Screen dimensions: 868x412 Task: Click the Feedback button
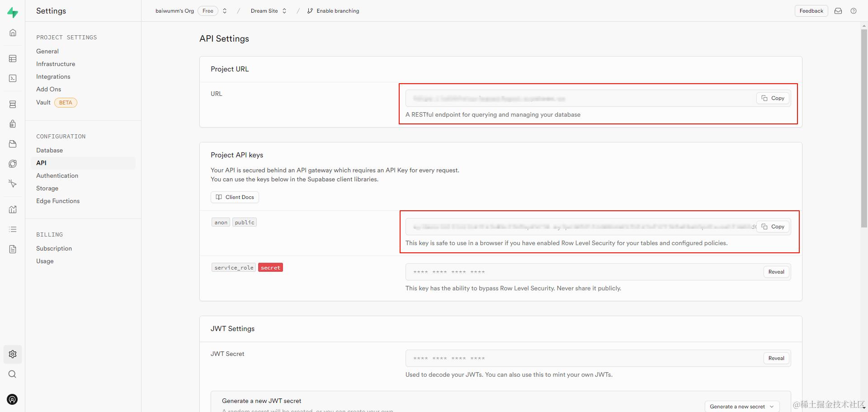pos(811,11)
